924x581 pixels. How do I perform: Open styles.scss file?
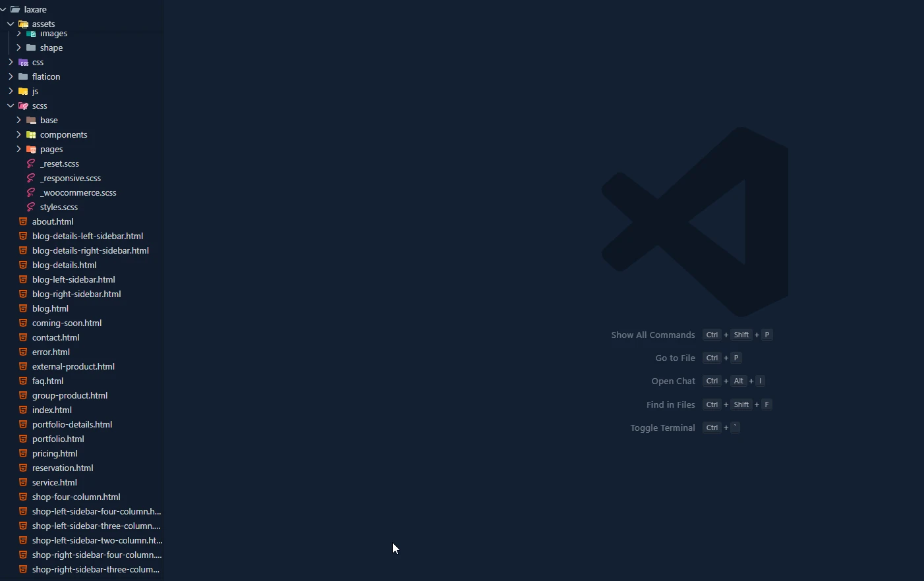(59, 207)
